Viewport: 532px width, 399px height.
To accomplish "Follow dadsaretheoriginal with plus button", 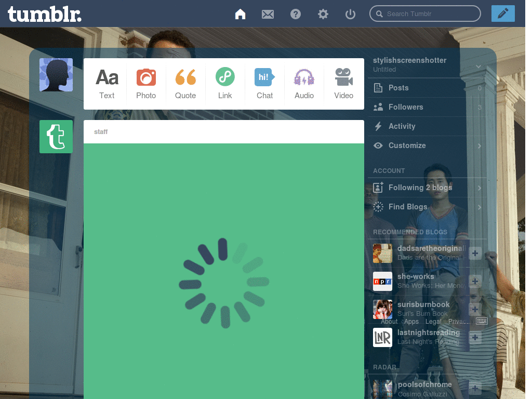I will [475, 253].
